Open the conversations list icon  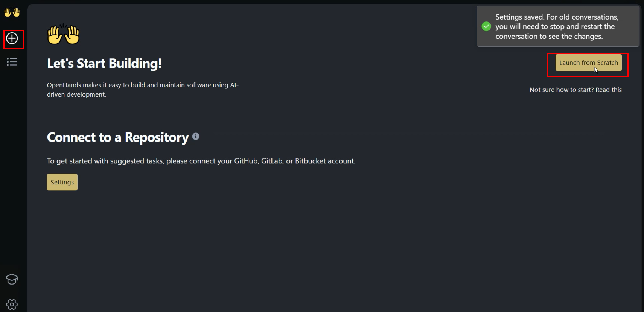[12, 62]
